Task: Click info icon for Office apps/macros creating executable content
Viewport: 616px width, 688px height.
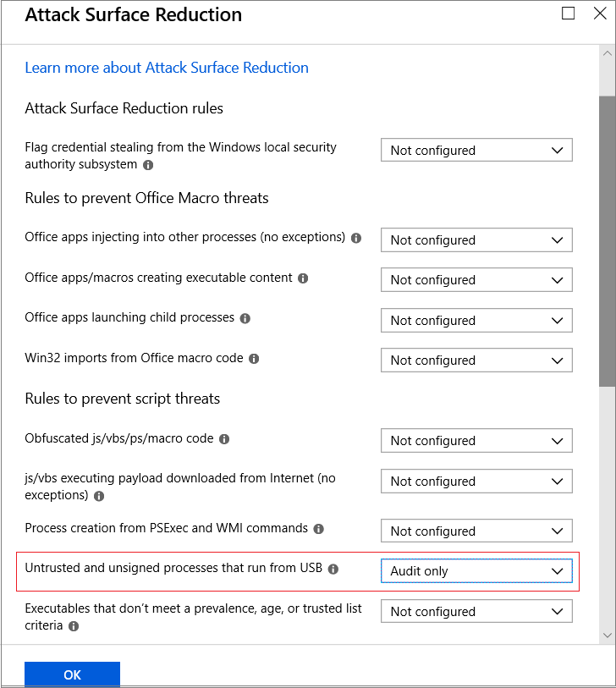Action: click(303, 278)
